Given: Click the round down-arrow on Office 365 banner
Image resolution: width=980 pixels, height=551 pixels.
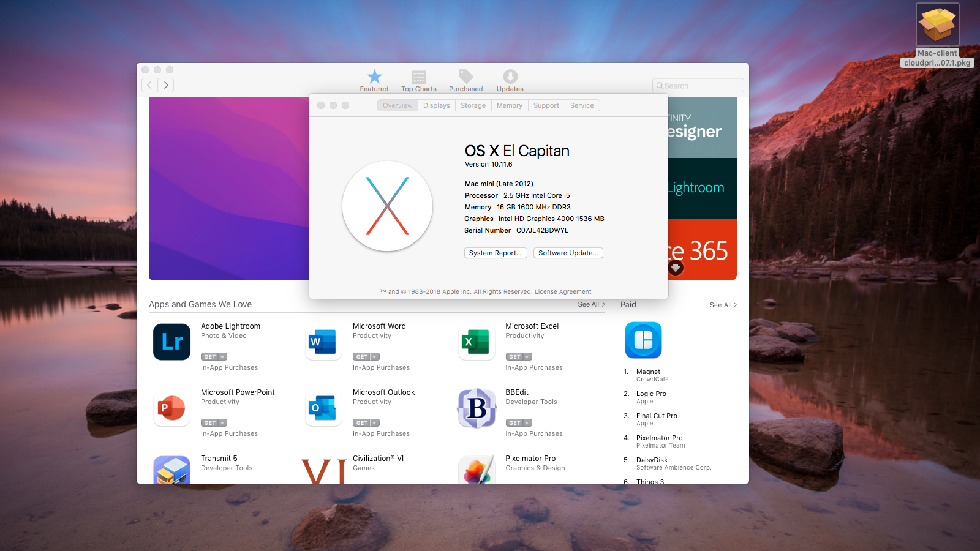Looking at the screenshot, I should point(676,268).
